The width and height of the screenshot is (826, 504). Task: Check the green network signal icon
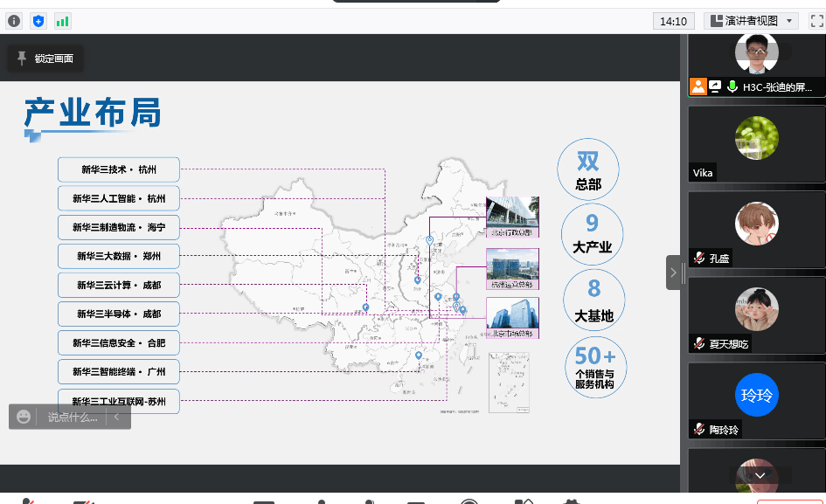63,20
